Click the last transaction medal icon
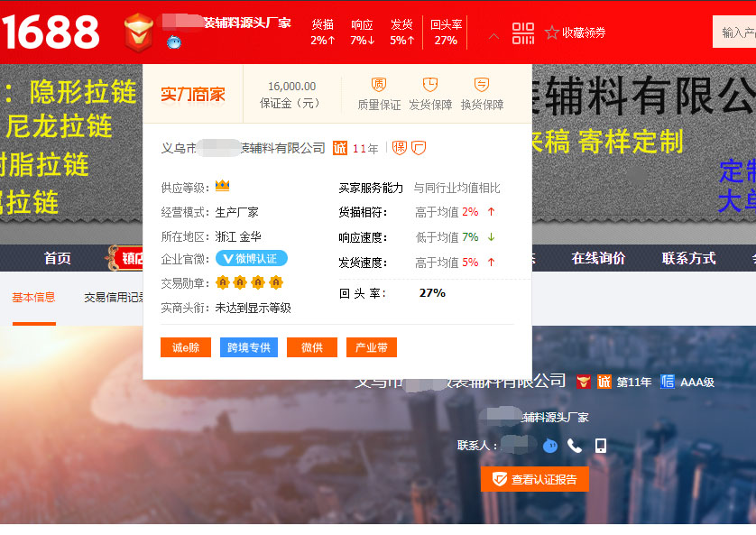756x535 pixels. [x=276, y=282]
